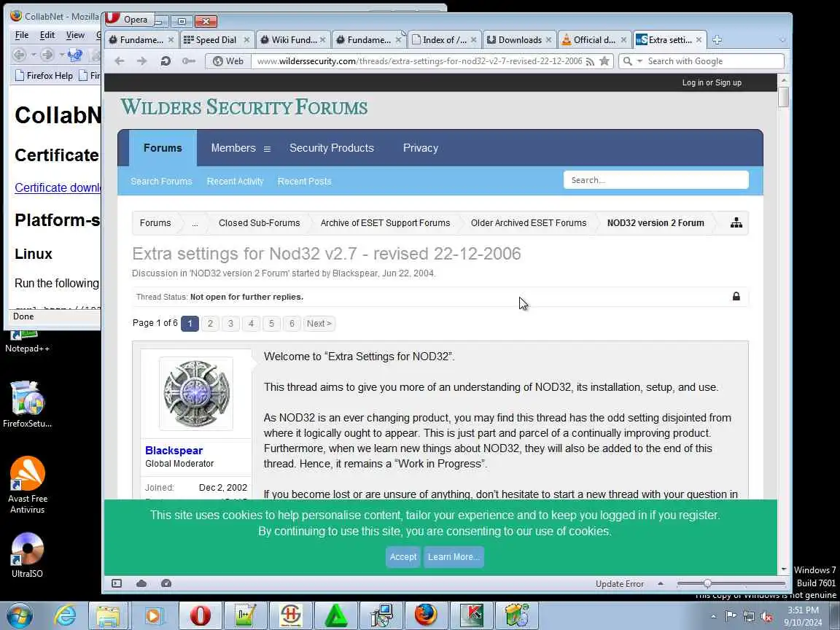Click the RSS feed icon in address bar
840x630 pixels.
click(590, 61)
